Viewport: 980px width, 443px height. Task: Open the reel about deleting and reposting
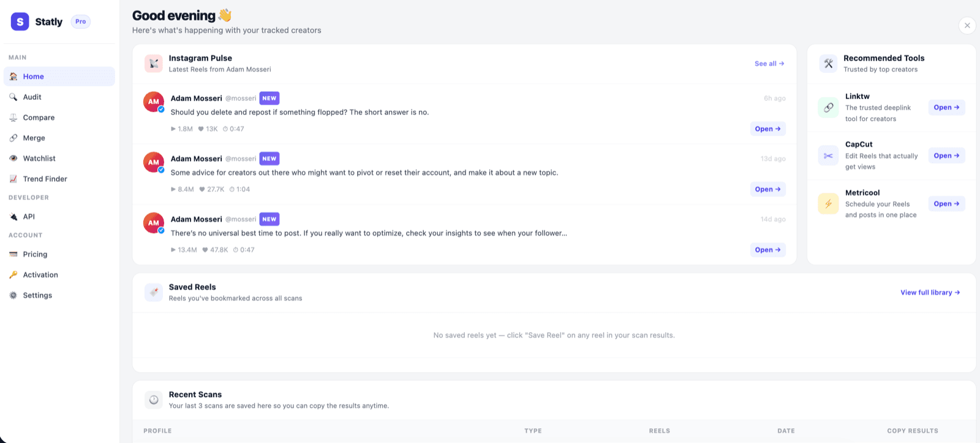[x=768, y=129]
